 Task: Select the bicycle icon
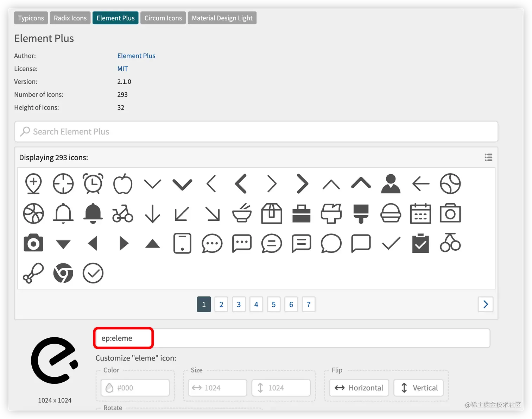coord(123,214)
